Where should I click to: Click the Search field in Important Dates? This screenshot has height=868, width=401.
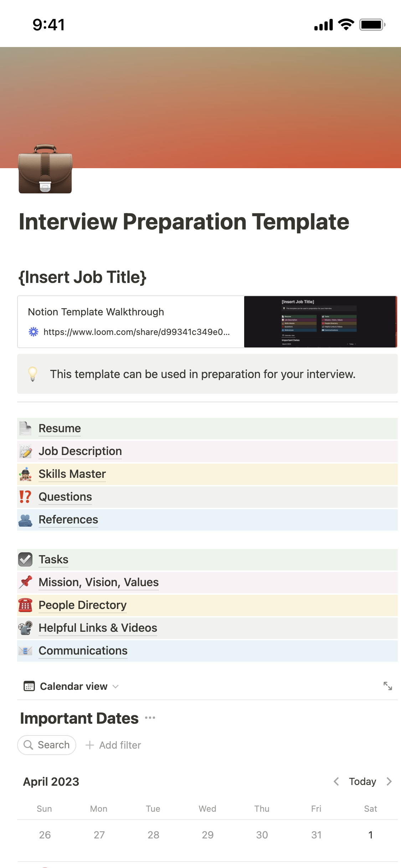click(x=47, y=745)
